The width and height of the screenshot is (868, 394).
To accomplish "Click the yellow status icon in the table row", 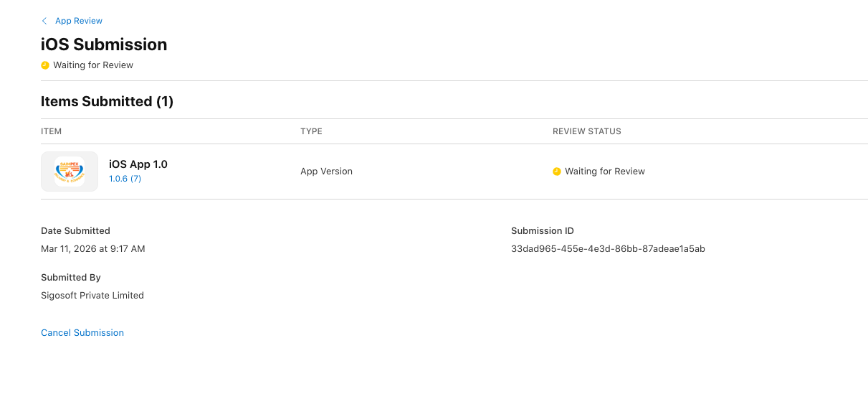I will click(557, 172).
